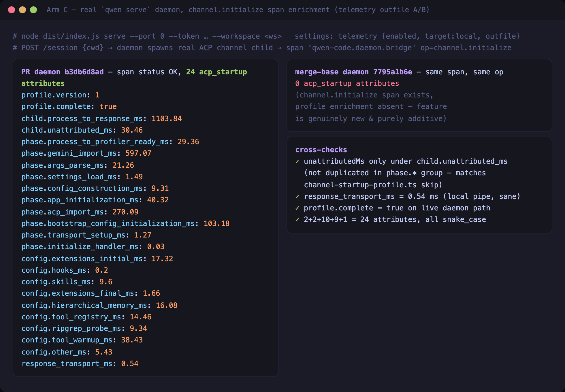Select 'config.extensions_final_ms: 1.66'
The width and height of the screenshot is (565, 392).
click(x=91, y=293)
